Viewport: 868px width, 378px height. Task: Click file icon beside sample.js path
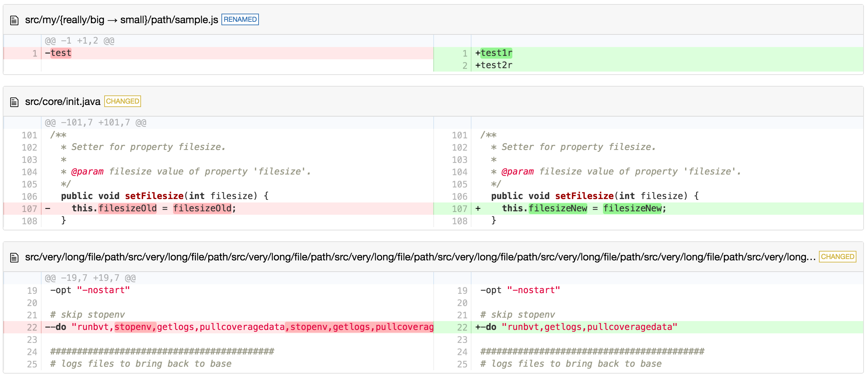click(x=14, y=20)
